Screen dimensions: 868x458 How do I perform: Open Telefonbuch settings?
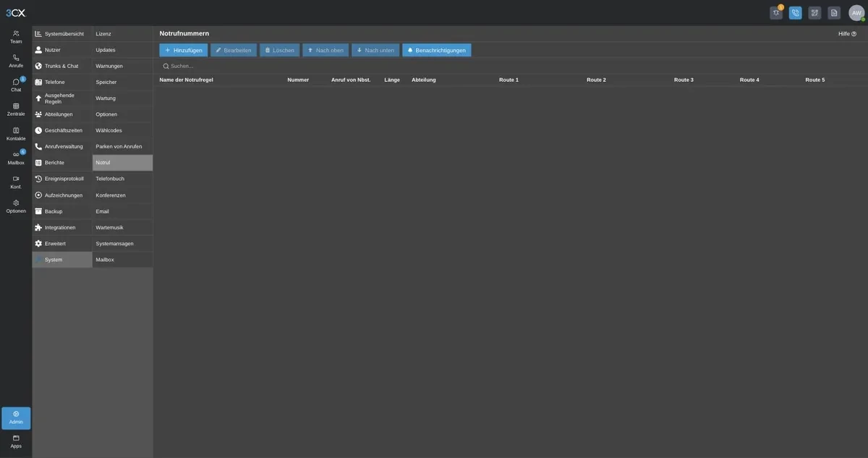coord(122,179)
